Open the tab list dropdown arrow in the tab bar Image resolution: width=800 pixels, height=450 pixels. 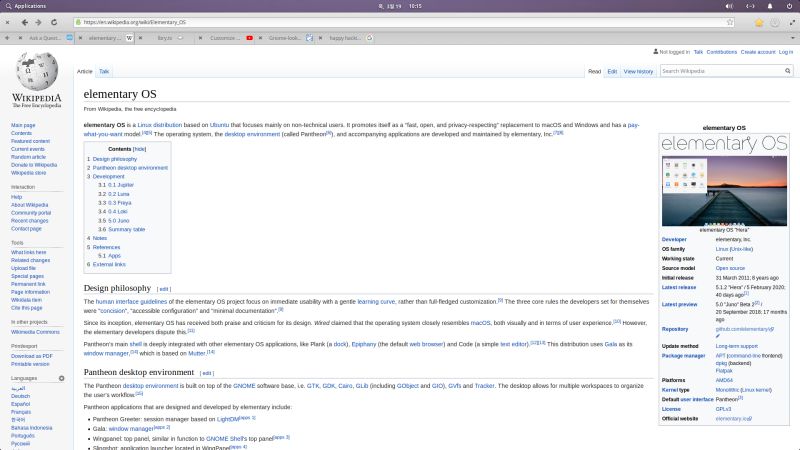[x=793, y=38]
